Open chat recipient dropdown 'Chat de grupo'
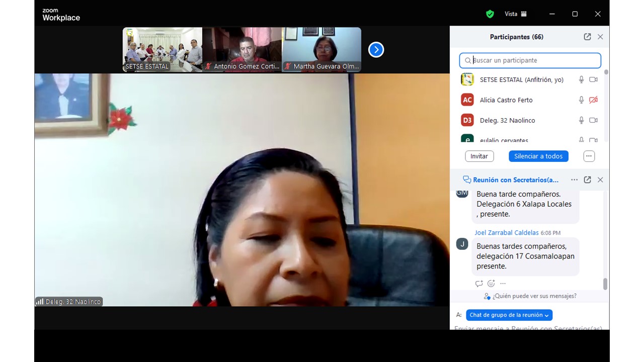 [x=509, y=315]
